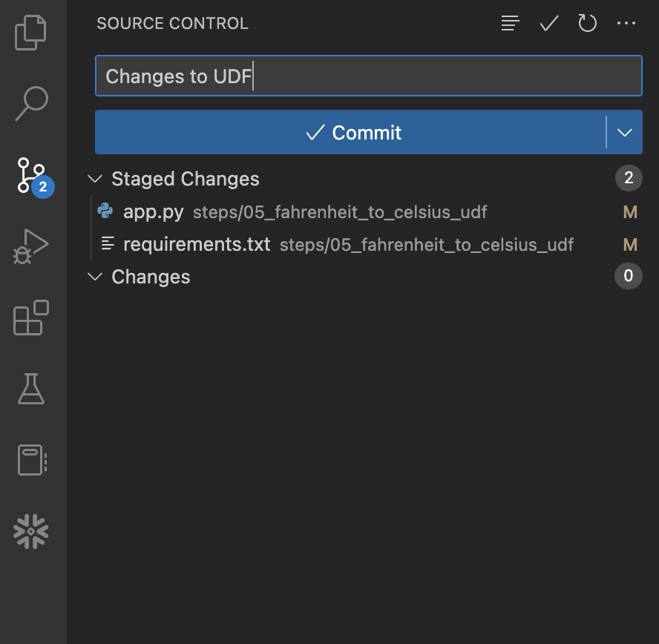The height and width of the screenshot is (644, 659).
Task: Open the Source Control view icon
Action: (x=30, y=176)
